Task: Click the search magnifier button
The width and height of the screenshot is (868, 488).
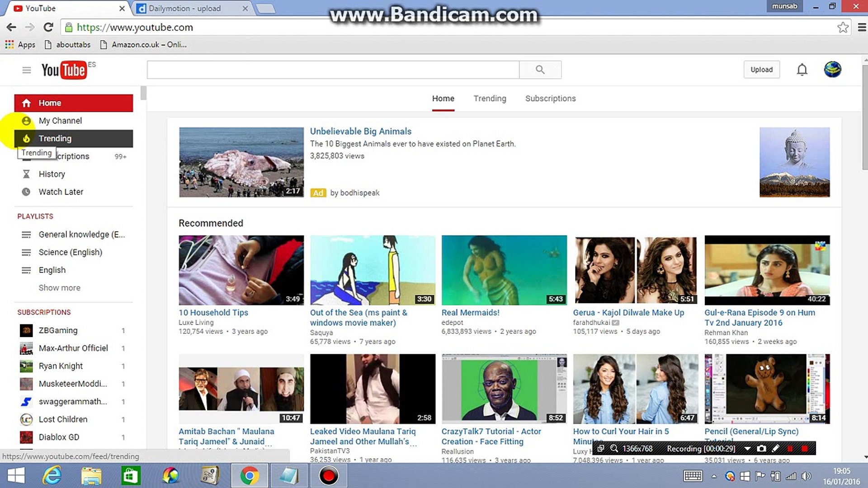Action: pyautogui.click(x=540, y=70)
